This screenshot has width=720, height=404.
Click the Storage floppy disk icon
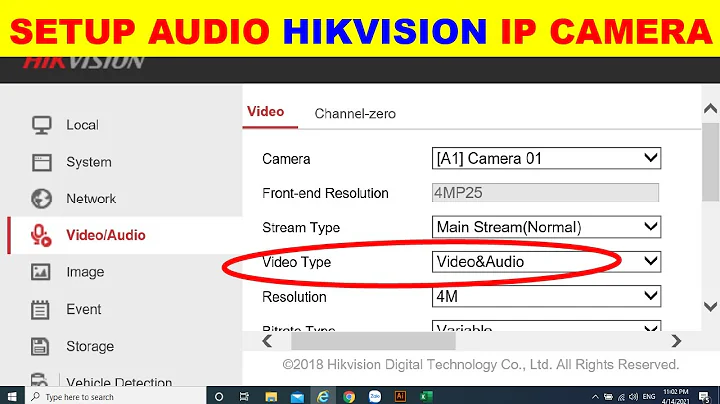(40, 346)
